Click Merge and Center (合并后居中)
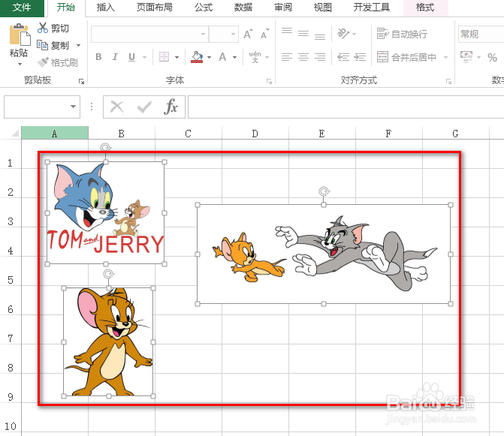 coord(406,57)
